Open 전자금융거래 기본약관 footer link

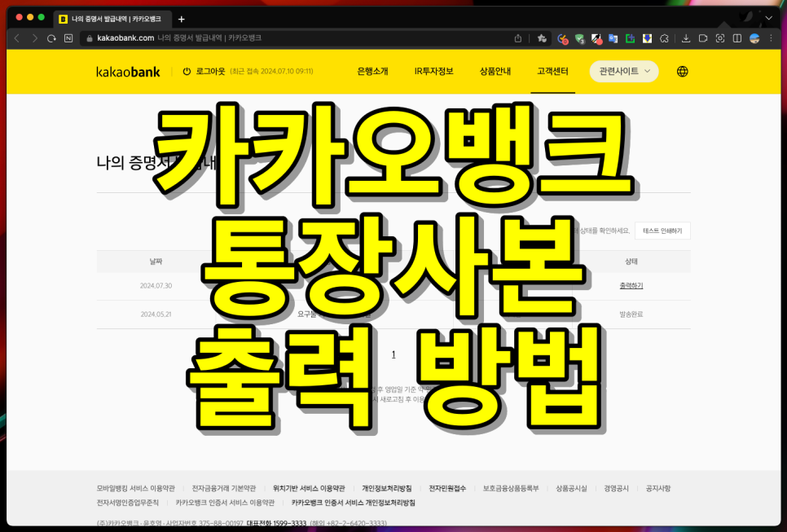(224, 488)
